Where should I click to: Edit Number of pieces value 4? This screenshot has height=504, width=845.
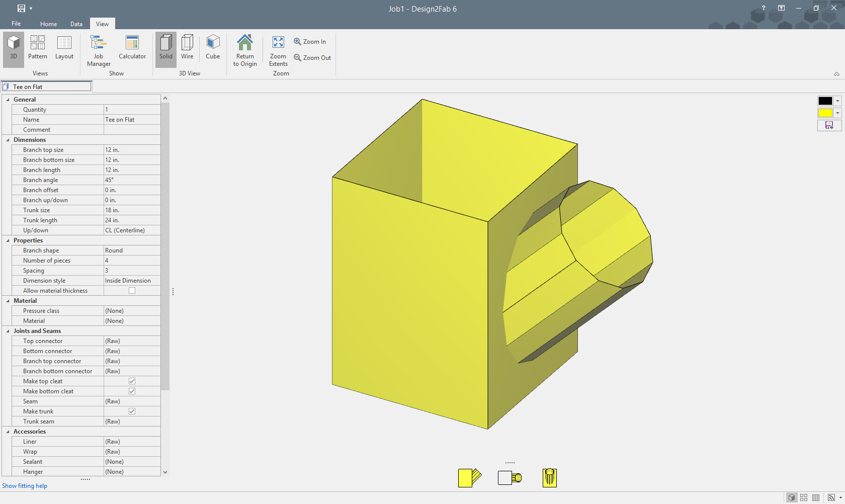coord(132,261)
